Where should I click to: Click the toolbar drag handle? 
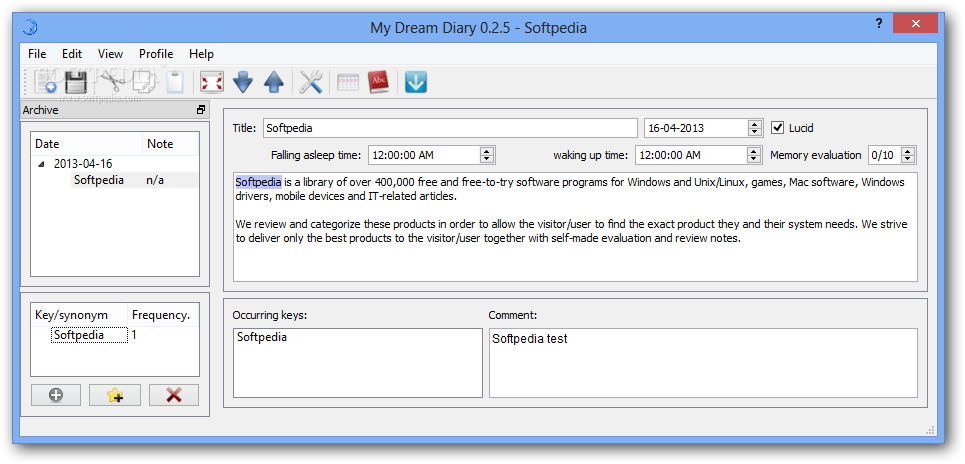(26, 82)
